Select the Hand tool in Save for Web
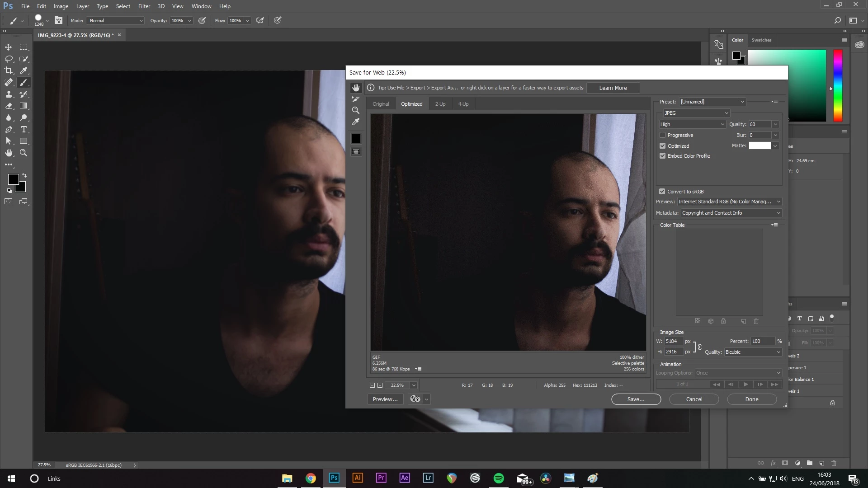This screenshot has height=488, width=868. point(356,88)
